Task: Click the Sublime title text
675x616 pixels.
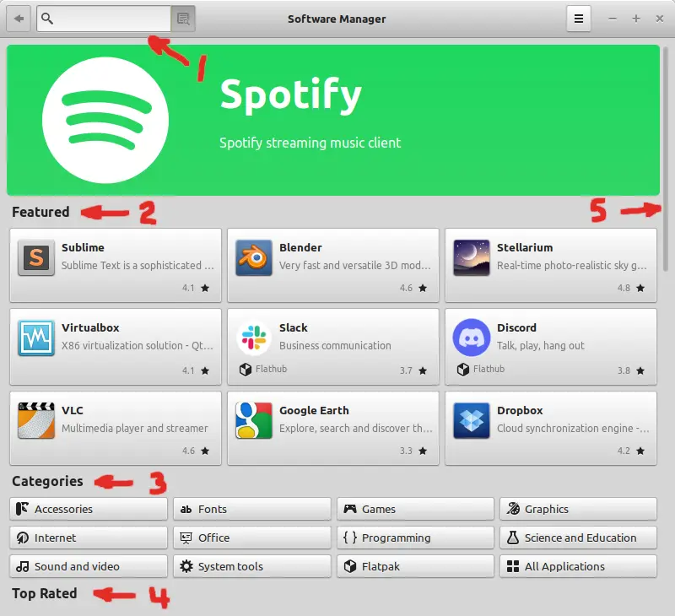Action: click(83, 247)
